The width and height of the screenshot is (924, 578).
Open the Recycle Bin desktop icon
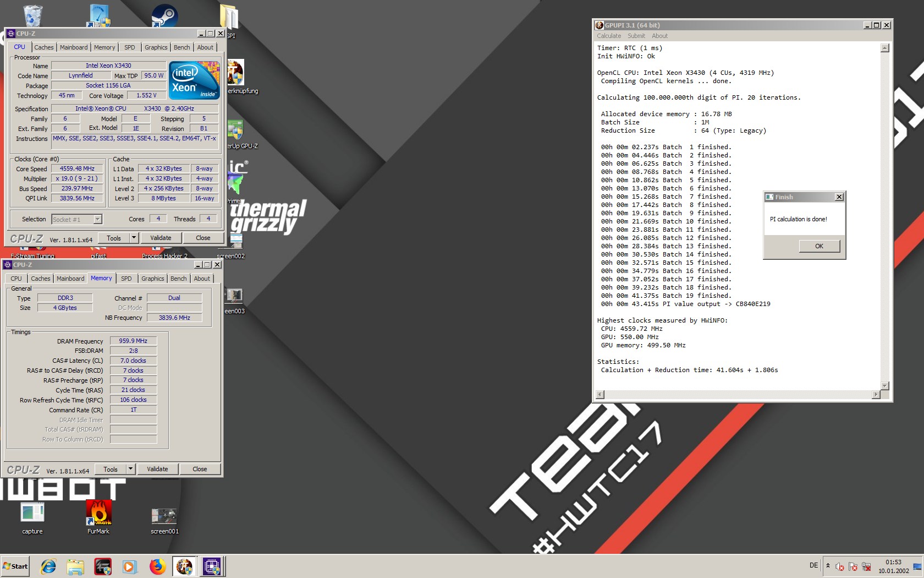pos(32,15)
